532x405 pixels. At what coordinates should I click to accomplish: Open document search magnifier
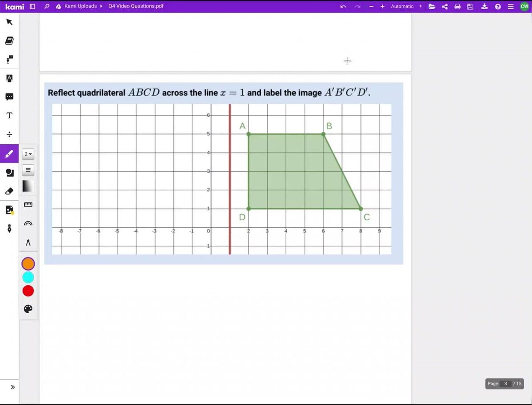tap(47, 6)
